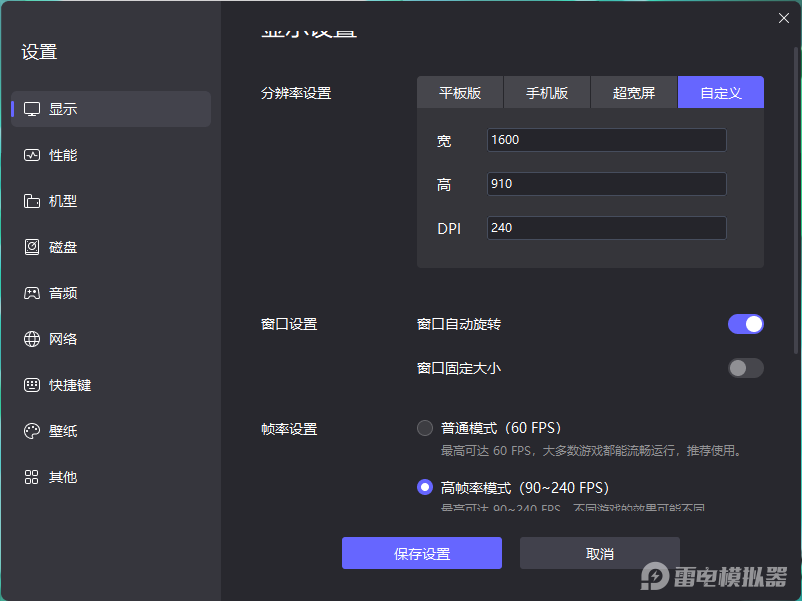The height and width of the screenshot is (601, 802).
Task: Select 普通模式 (60 FPS) frame rate
Action: (424, 427)
